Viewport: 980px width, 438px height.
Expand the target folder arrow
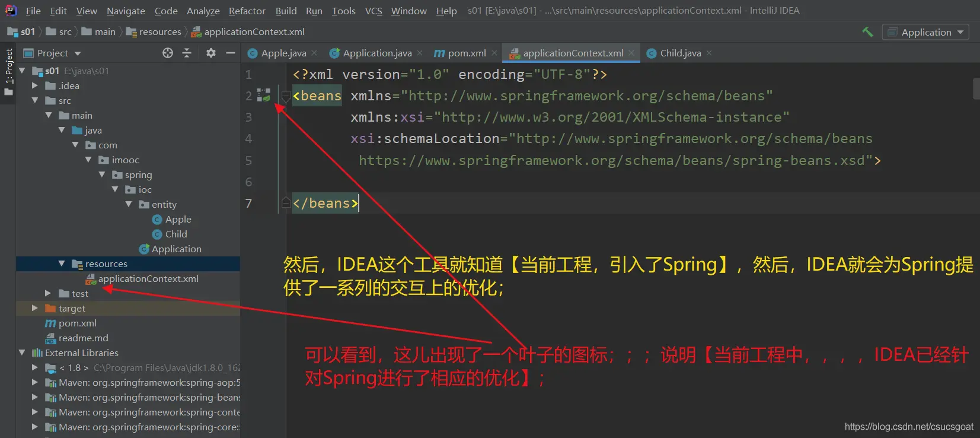35,308
